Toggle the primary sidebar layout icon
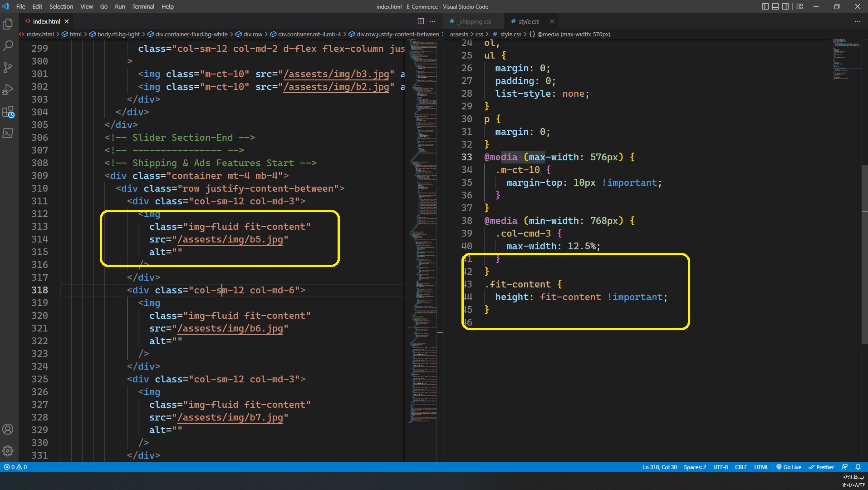Viewport: 868px width, 490px height. click(765, 6)
